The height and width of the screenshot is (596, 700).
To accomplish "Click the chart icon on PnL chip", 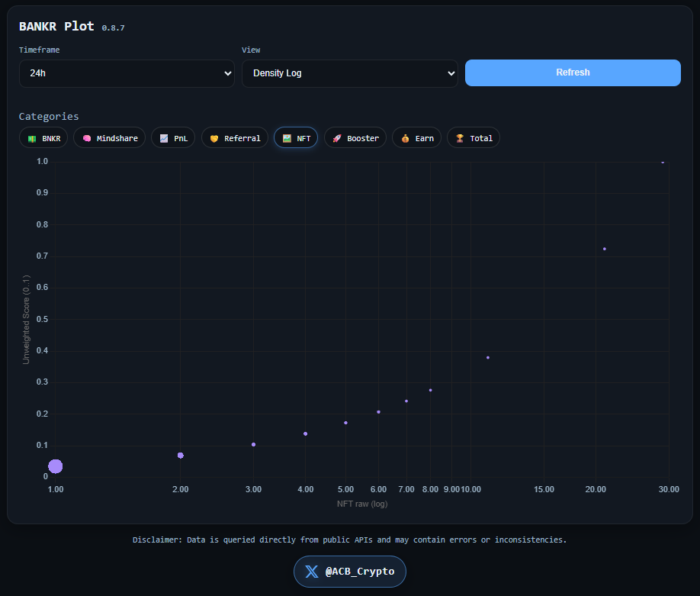I will pos(164,138).
